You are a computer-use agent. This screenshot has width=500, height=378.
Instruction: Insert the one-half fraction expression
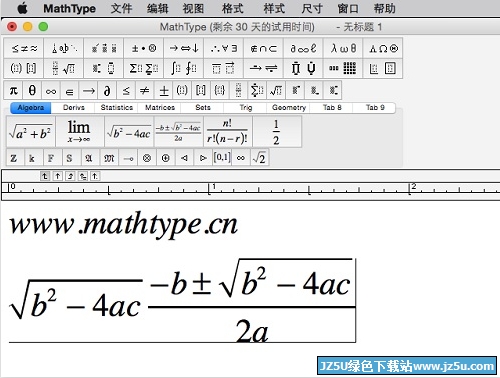tap(277, 132)
